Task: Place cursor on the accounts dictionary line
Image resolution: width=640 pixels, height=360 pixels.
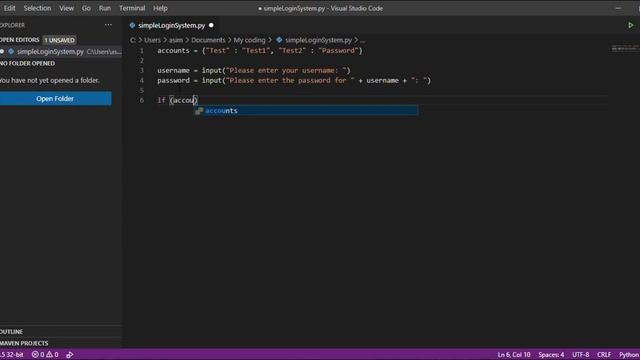Action: tap(260, 51)
